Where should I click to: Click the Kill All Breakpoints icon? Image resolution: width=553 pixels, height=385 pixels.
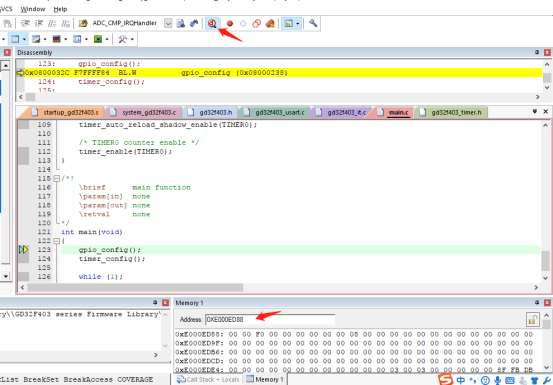(270, 24)
